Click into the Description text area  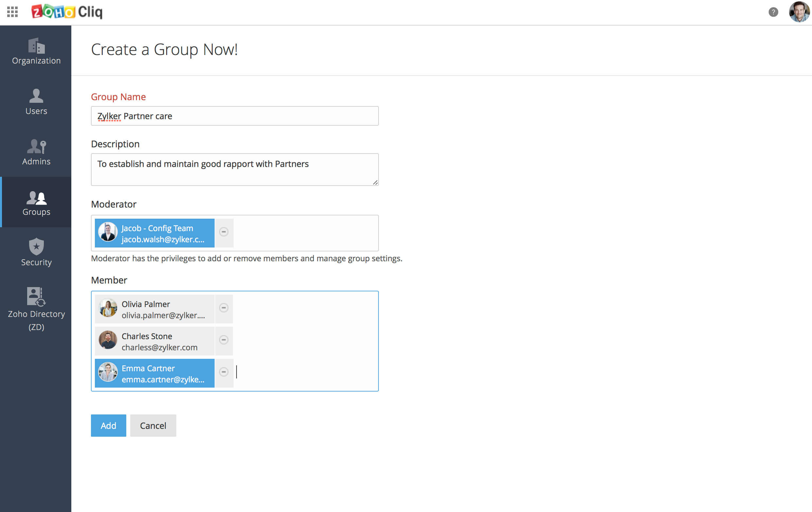coord(234,170)
